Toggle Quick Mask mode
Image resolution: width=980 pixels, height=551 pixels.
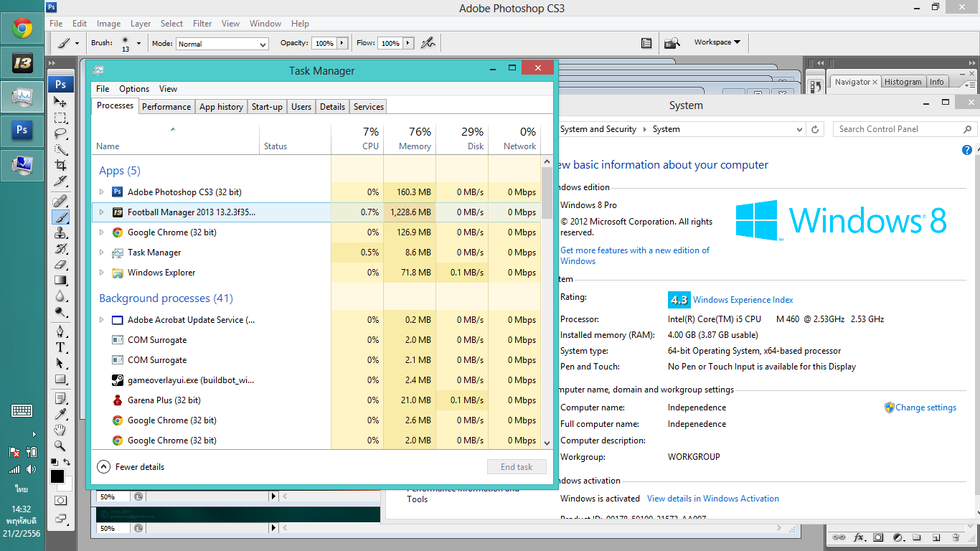point(61,500)
